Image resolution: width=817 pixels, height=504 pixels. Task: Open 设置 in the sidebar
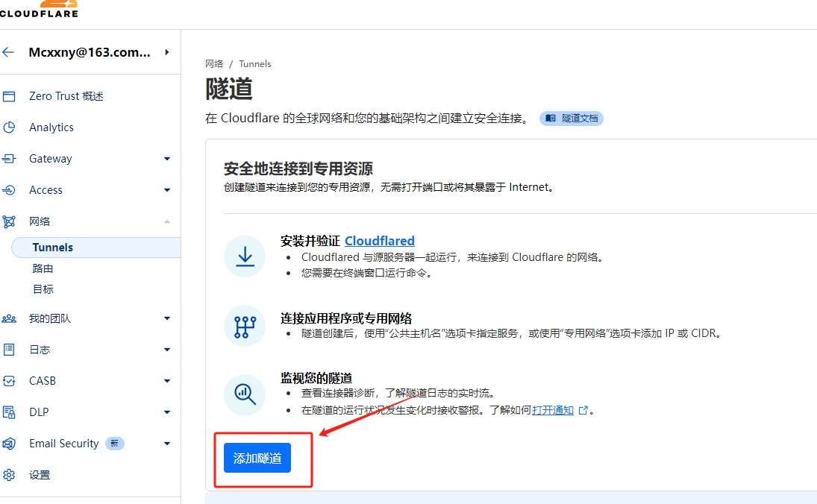coord(40,475)
